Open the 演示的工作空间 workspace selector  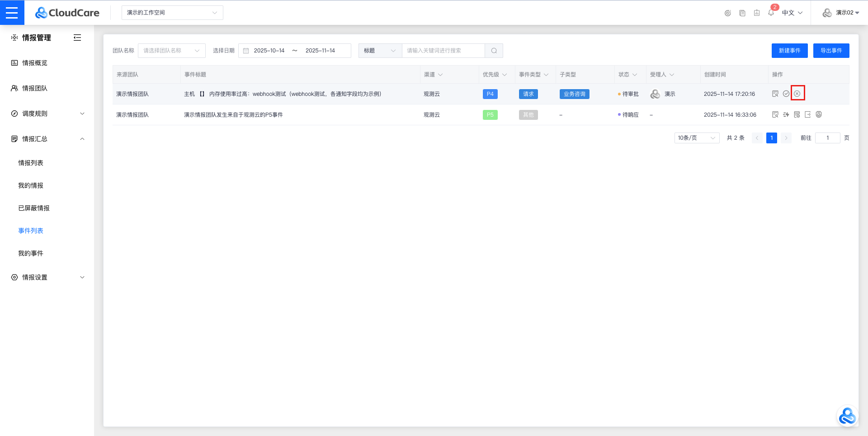(x=172, y=13)
